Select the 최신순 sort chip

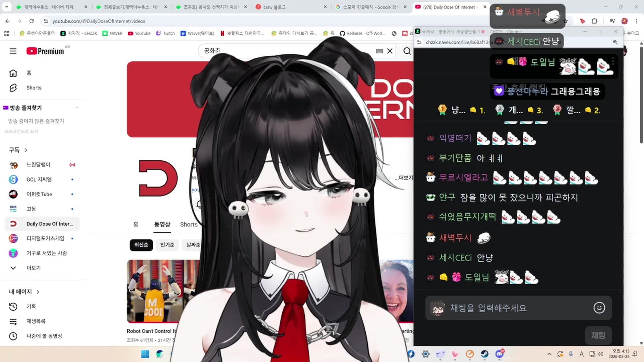141,245
